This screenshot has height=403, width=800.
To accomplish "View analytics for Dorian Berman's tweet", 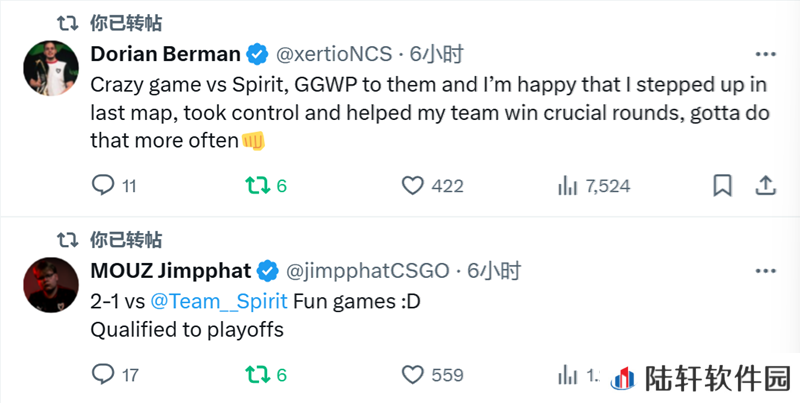I will pyautogui.click(x=567, y=185).
